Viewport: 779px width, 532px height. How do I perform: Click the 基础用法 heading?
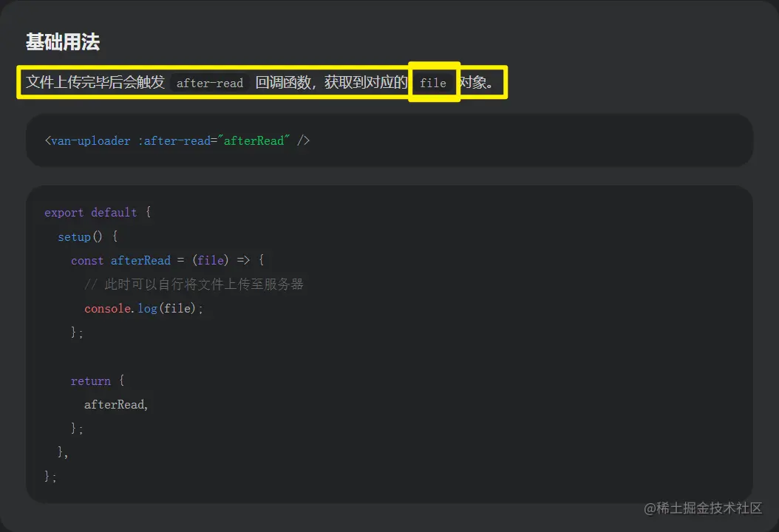point(63,41)
